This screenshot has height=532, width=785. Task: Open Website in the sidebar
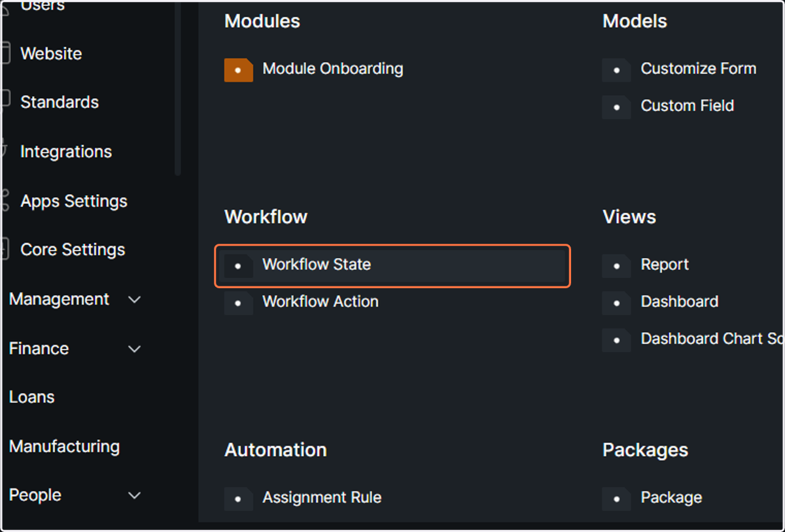[x=51, y=54]
